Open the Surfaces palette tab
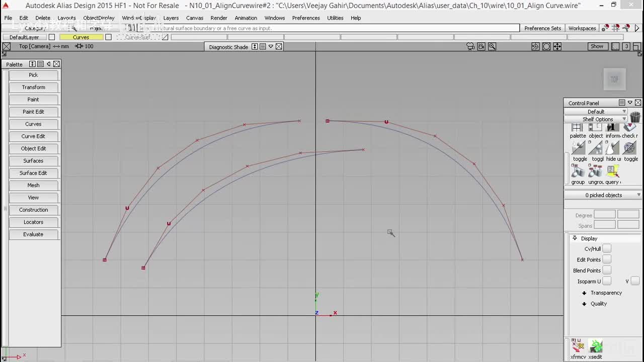 click(x=33, y=161)
